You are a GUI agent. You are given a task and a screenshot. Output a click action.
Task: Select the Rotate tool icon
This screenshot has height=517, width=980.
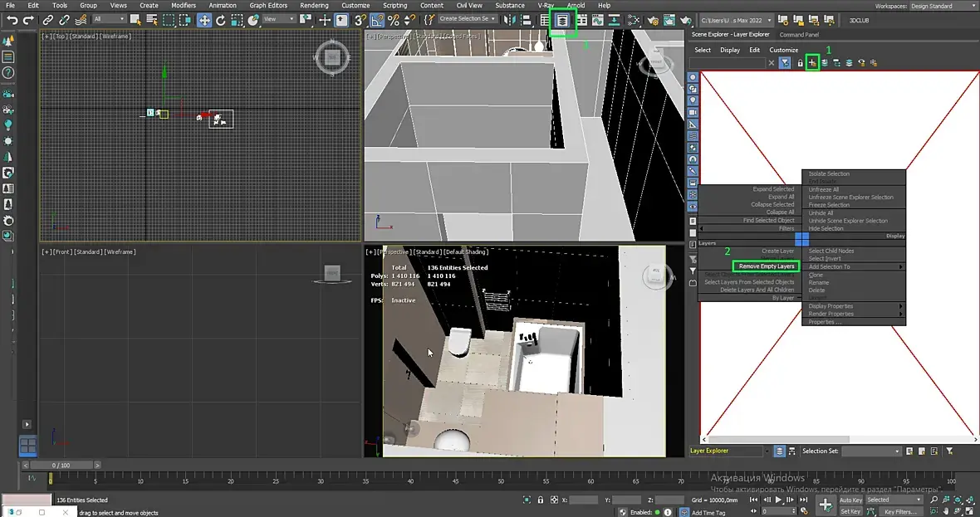point(220,19)
